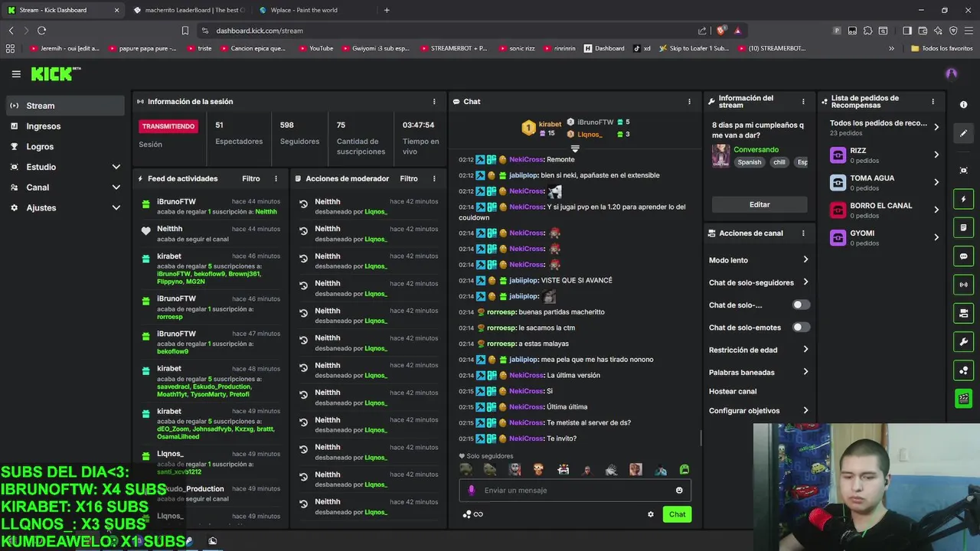Expand the Estudio sidebar section
The height and width of the screenshot is (551, 980).
65,167
